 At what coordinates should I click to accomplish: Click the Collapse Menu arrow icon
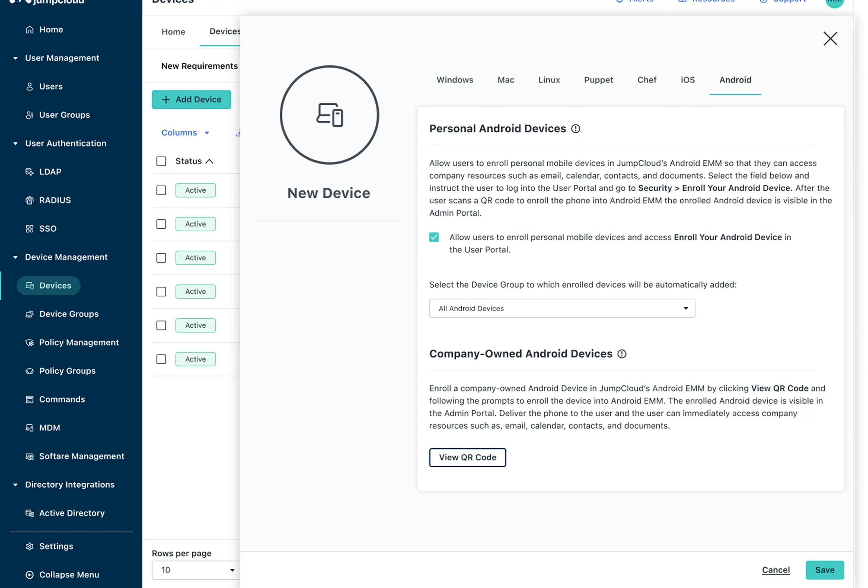click(30, 575)
